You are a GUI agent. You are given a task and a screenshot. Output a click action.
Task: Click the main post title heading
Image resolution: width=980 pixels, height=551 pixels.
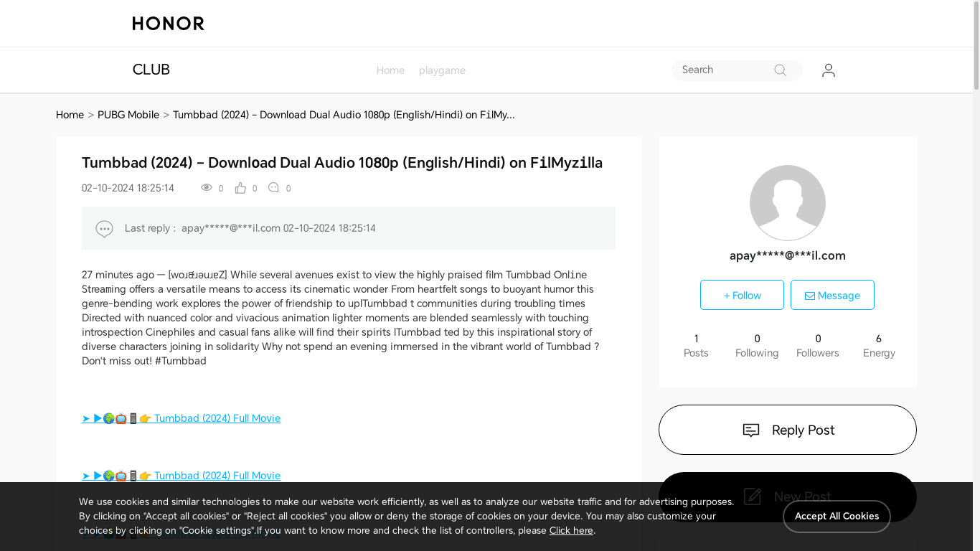coord(342,163)
